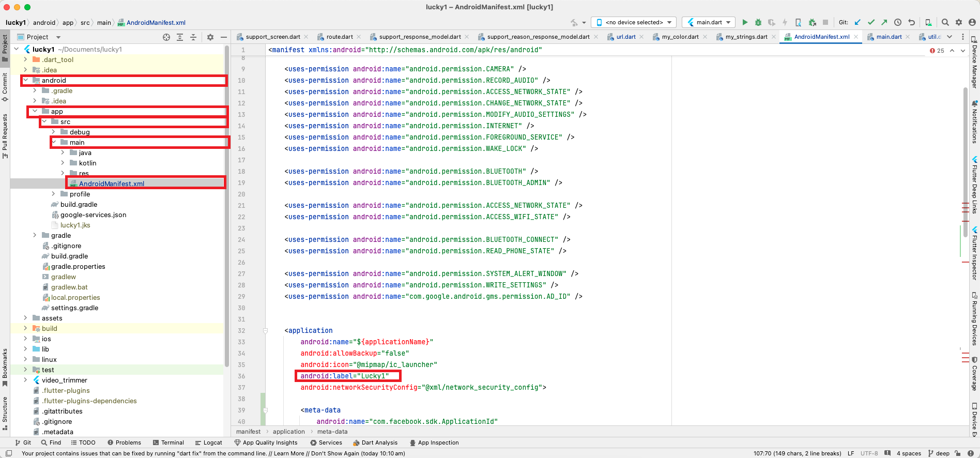Viewport: 980px width, 458px height.
Task: Click the Problems tool window button
Action: click(124, 442)
